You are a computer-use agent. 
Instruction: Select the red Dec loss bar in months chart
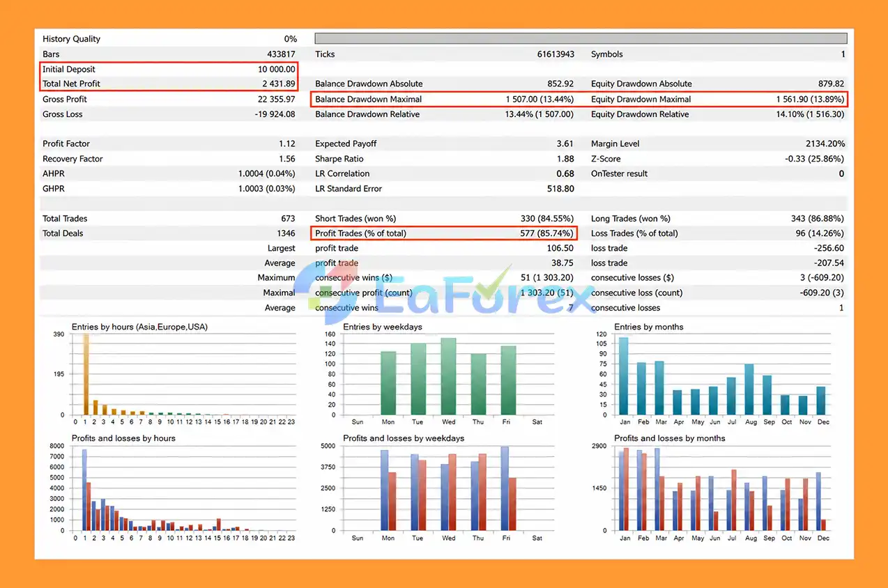click(x=824, y=525)
